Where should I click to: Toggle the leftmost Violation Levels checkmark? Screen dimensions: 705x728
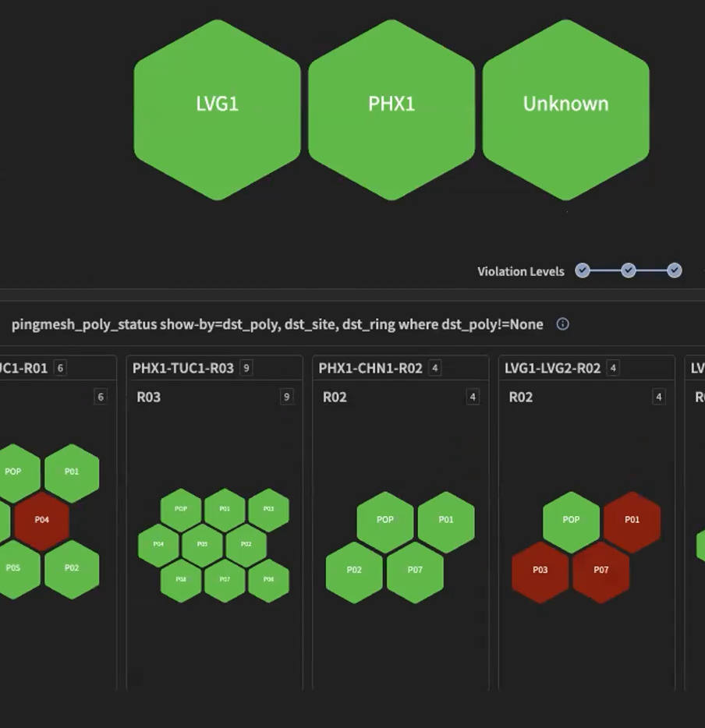point(583,270)
